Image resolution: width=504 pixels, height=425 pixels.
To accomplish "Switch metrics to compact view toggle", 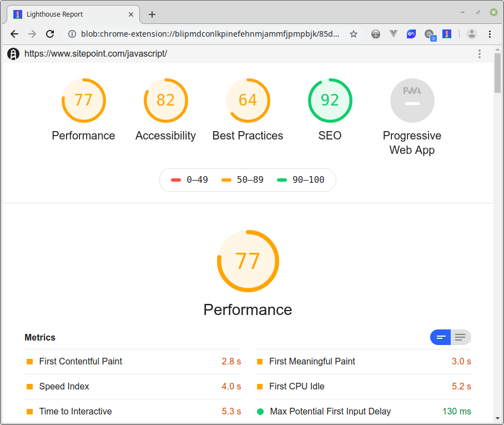I will click(441, 337).
